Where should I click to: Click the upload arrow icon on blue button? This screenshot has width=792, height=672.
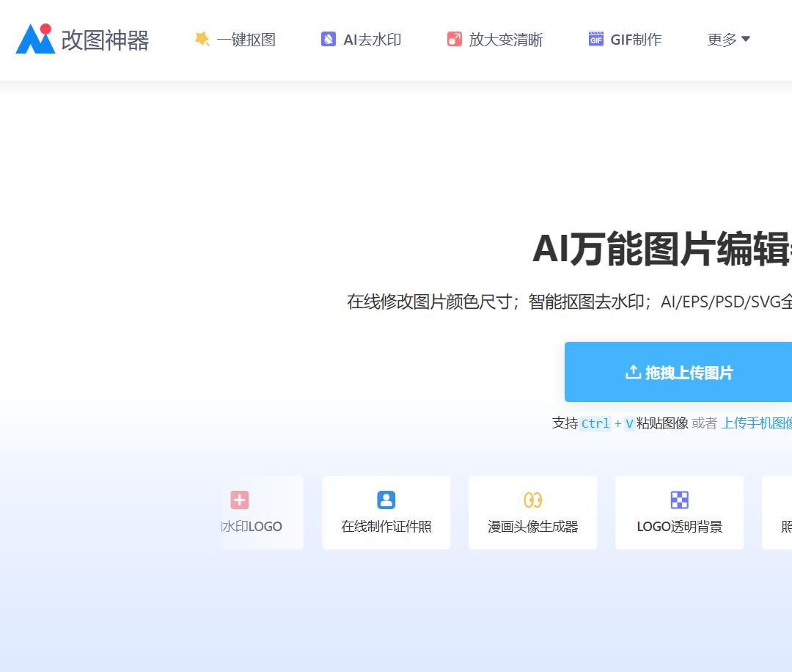(x=633, y=372)
